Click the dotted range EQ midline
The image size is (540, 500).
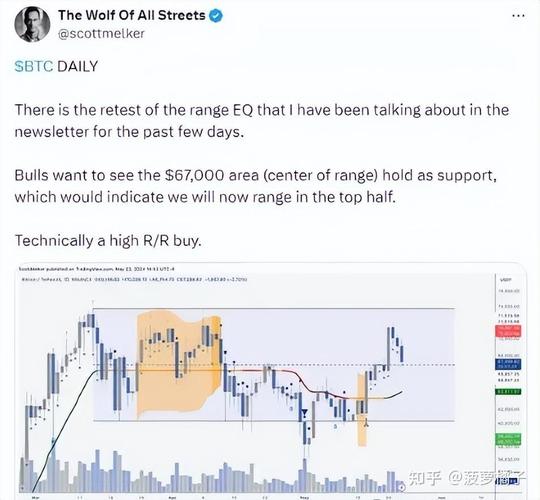coord(274,365)
